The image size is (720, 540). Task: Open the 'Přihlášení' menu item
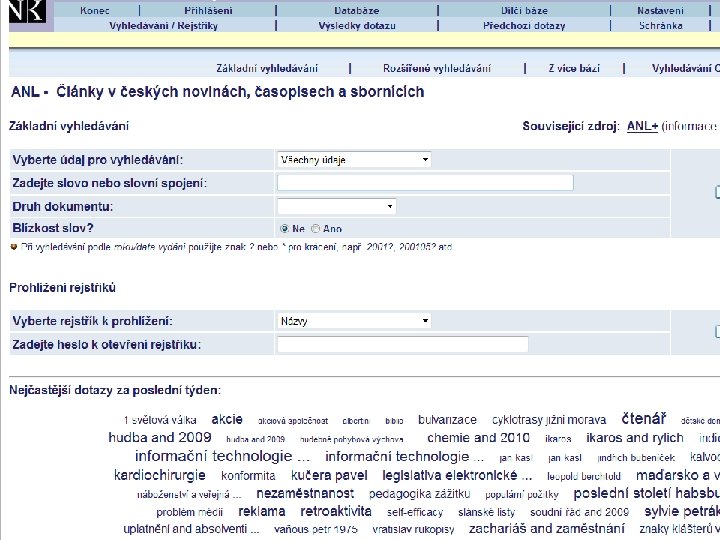208,10
